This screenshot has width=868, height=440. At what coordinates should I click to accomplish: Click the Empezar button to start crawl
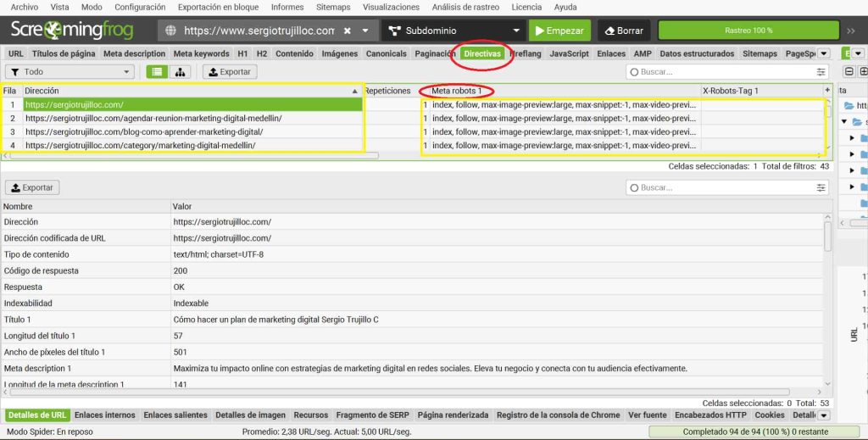coord(559,31)
